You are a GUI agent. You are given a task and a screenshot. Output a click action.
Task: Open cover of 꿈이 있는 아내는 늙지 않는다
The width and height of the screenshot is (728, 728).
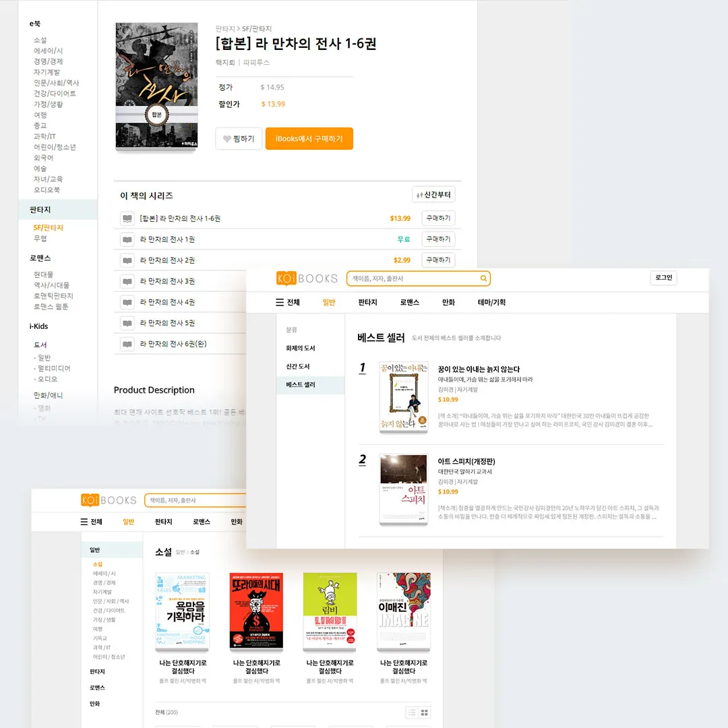pyautogui.click(x=404, y=397)
